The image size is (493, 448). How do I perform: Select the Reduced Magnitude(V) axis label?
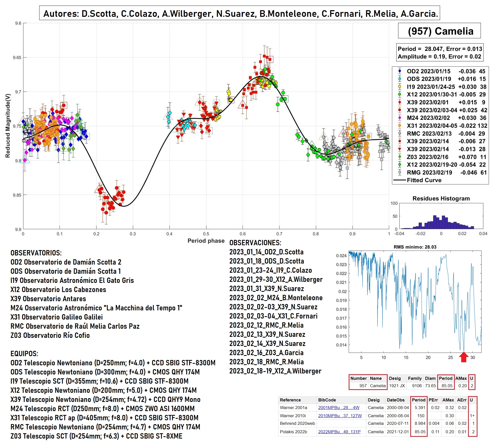coord(8,126)
